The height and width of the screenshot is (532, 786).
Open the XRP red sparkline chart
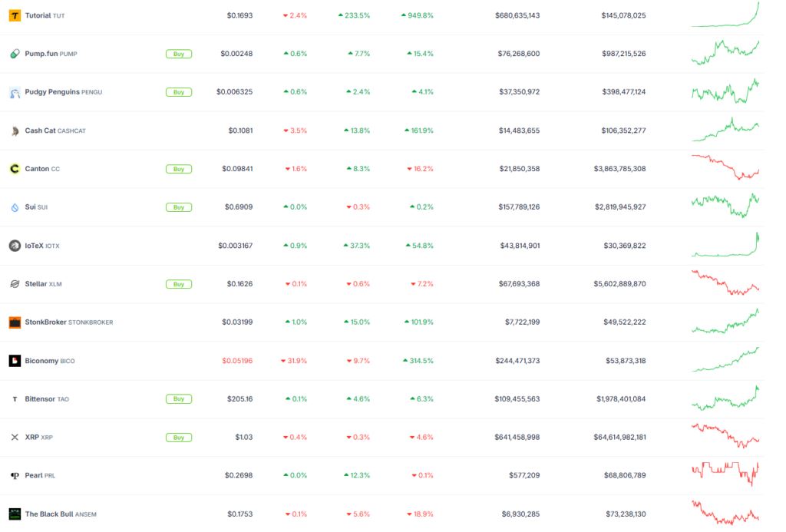click(x=725, y=436)
